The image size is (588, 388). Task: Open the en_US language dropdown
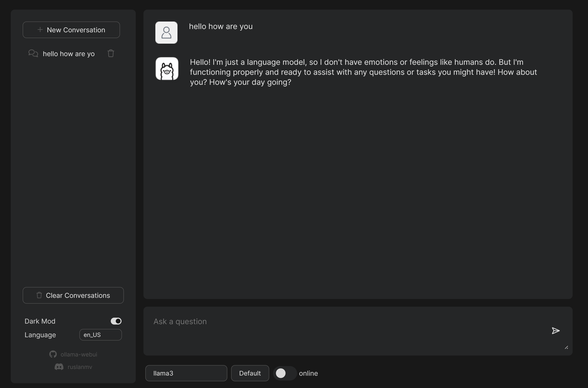(x=101, y=335)
